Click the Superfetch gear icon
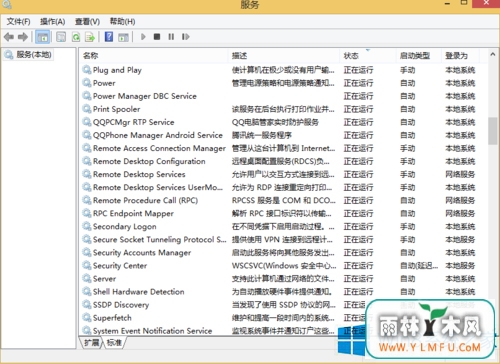 tap(87, 317)
